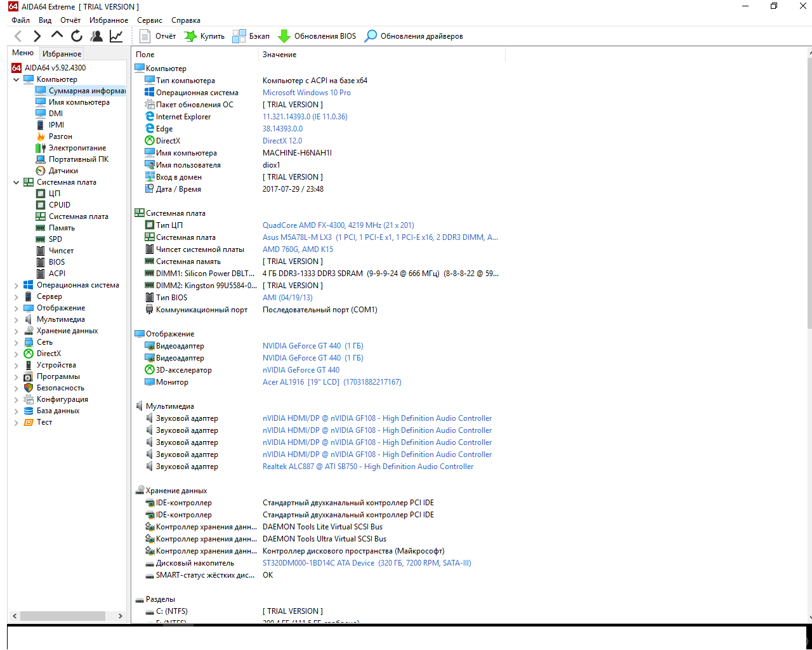
Task: Go back with the left arrow toolbar icon
Action: coord(18,36)
